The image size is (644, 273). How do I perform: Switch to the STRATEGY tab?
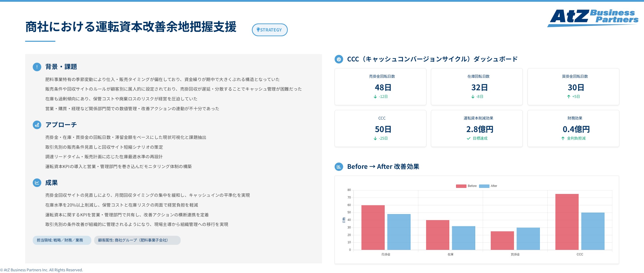click(x=270, y=30)
